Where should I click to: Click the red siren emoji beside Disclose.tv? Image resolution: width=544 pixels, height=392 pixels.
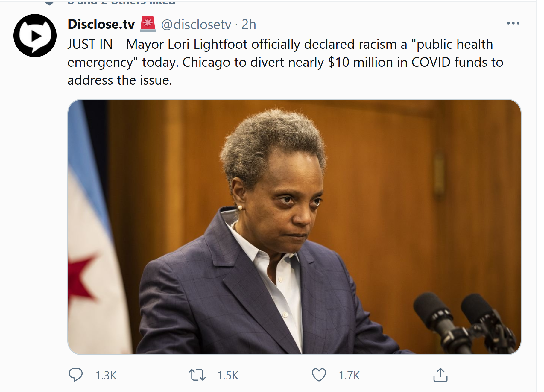[x=148, y=24]
